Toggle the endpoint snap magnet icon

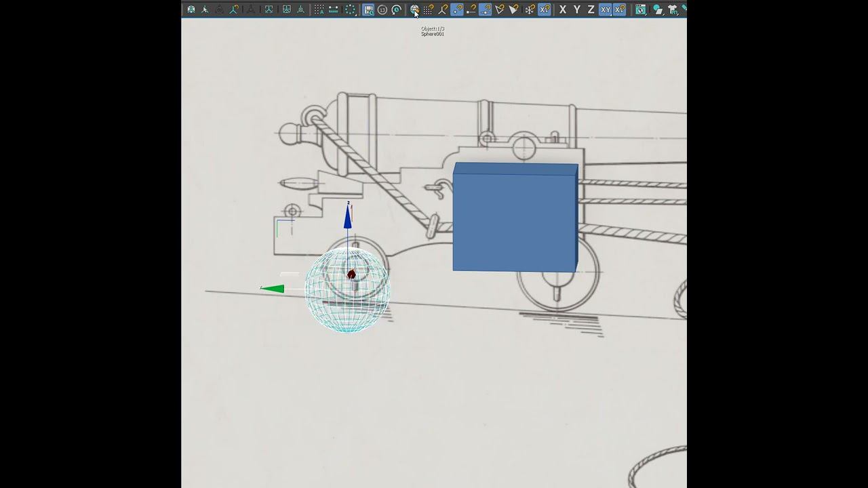pos(471,9)
